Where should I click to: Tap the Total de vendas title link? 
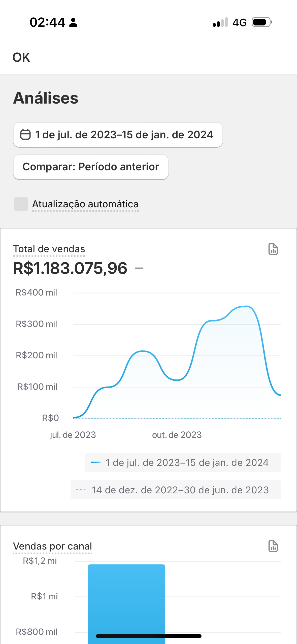[x=49, y=249]
